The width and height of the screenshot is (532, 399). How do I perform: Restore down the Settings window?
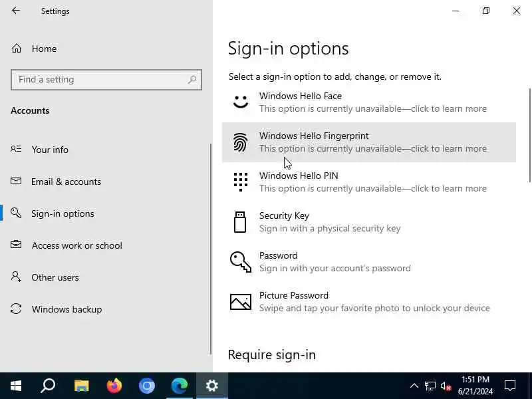486,11
